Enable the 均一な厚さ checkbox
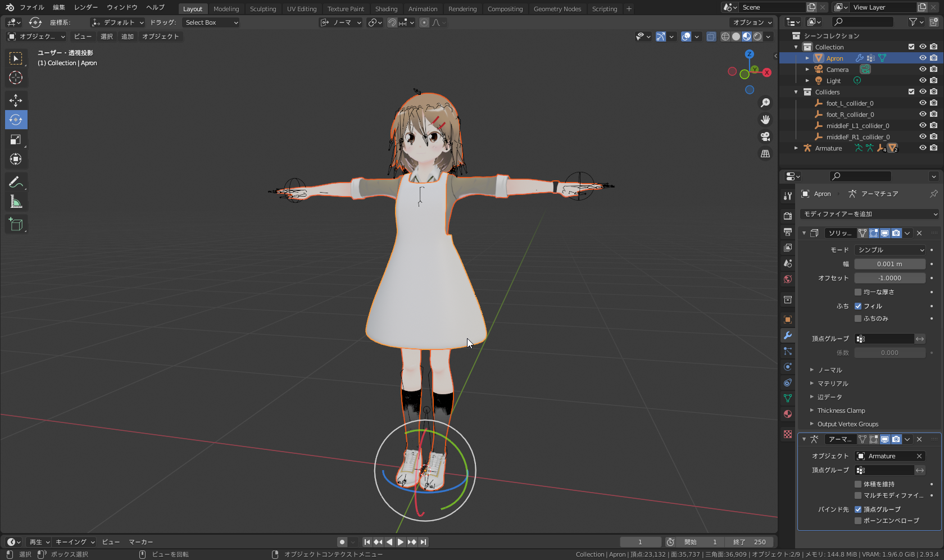This screenshot has width=944, height=560. tap(858, 292)
